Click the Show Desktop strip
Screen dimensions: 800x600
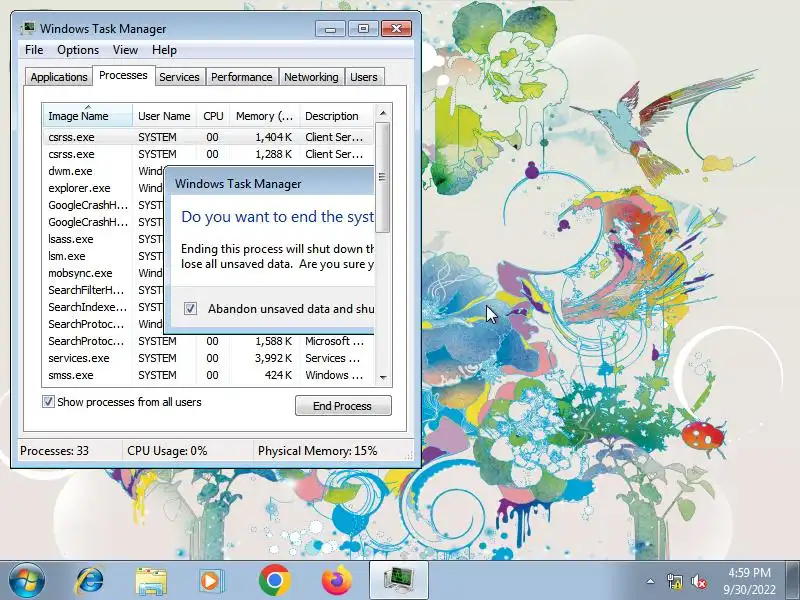point(794,581)
